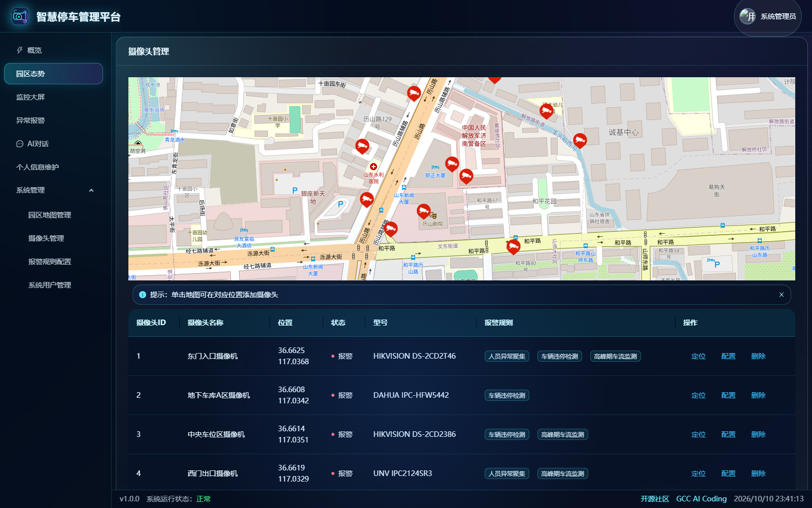Open the system administrator avatar
This screenshot has height=508, width=812.
[x=748, y=16]
